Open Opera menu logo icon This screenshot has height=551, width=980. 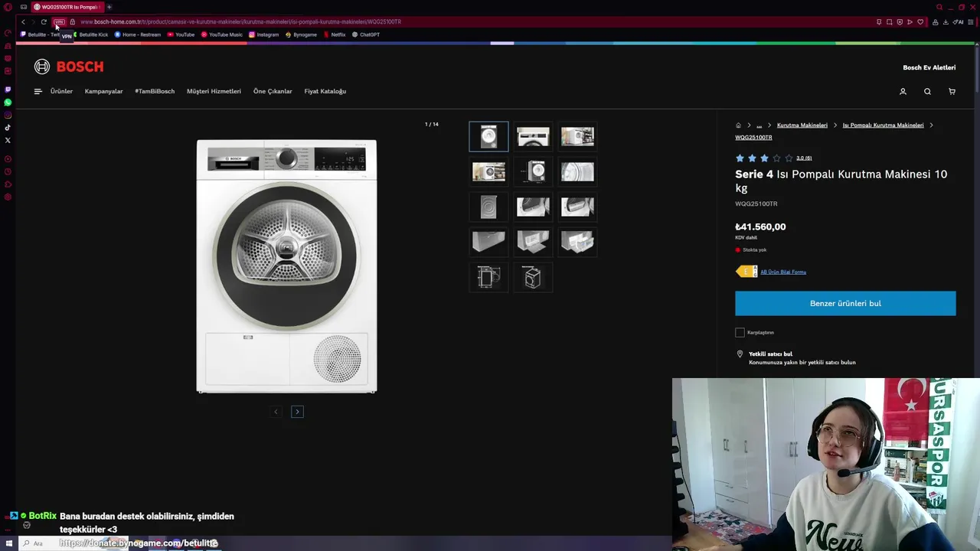tap(8, 7)
